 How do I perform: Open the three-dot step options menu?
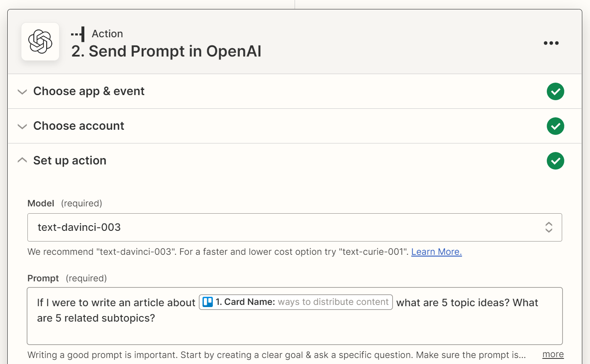point(551,43)
